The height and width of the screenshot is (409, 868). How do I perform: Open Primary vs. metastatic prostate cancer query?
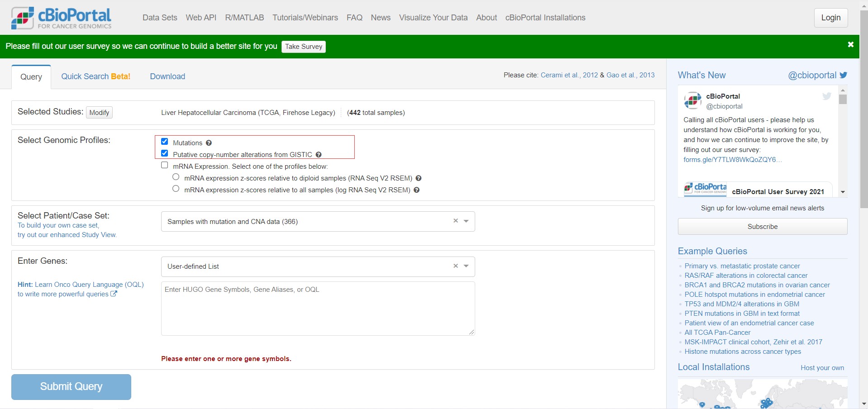point(742,266)
